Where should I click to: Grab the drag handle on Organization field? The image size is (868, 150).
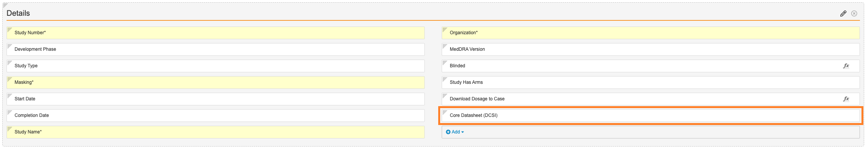point(445,30)
